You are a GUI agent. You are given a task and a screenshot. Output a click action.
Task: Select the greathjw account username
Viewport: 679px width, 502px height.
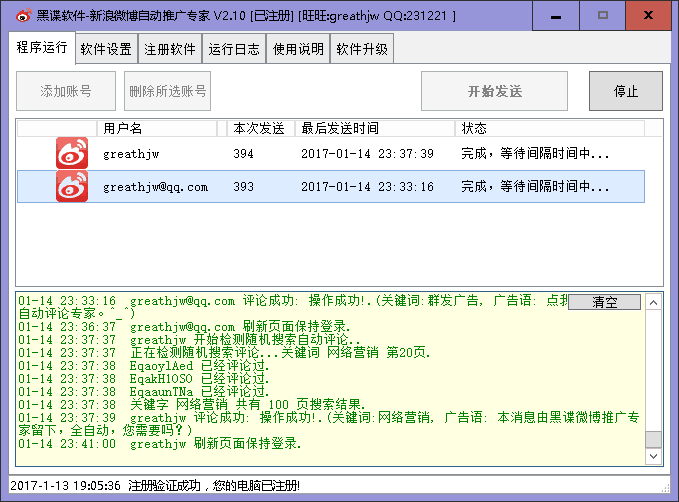[x=131, y=154]
